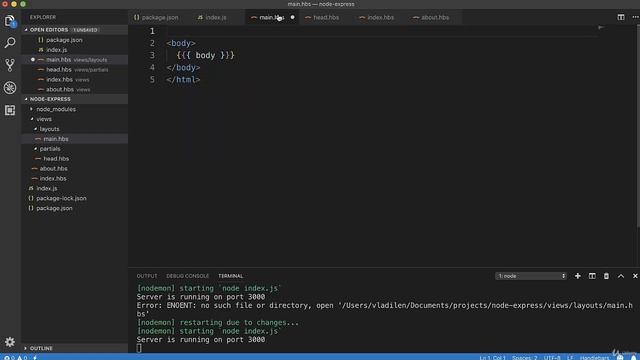Image resolution: width=640 pixels, height=360 pixels.
Task: Click the terminal input cursor prompt
Action: [x=139, y=348]
